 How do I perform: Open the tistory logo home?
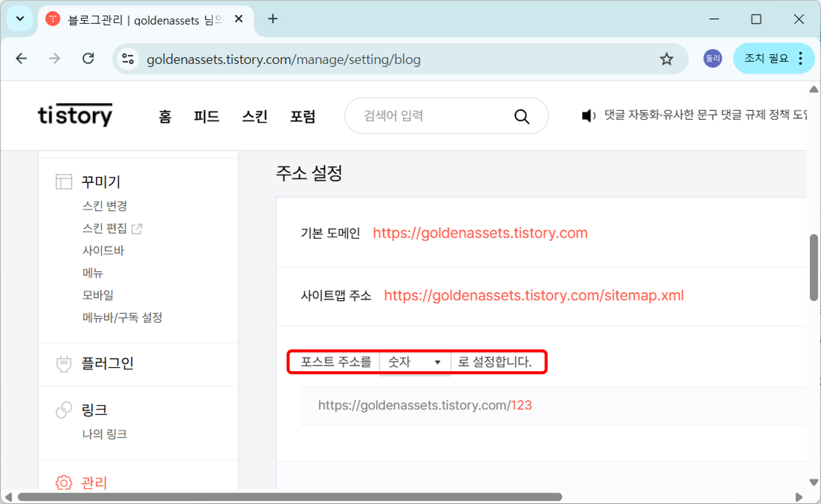(75, 115)
